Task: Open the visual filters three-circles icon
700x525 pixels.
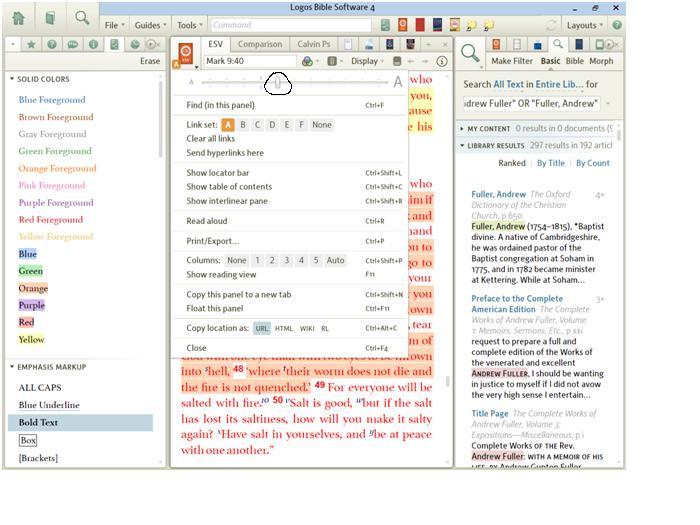Action: [x=307, y=61]
